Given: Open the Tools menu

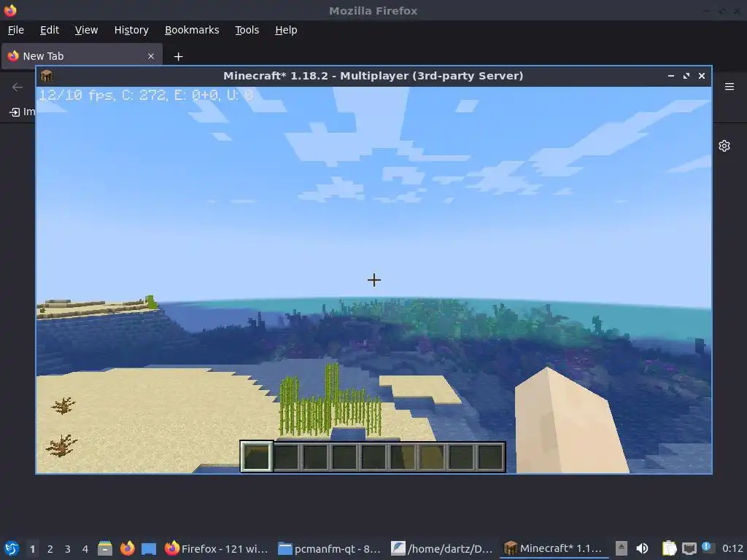Looking at the screenshot, I should coord(247,30).
